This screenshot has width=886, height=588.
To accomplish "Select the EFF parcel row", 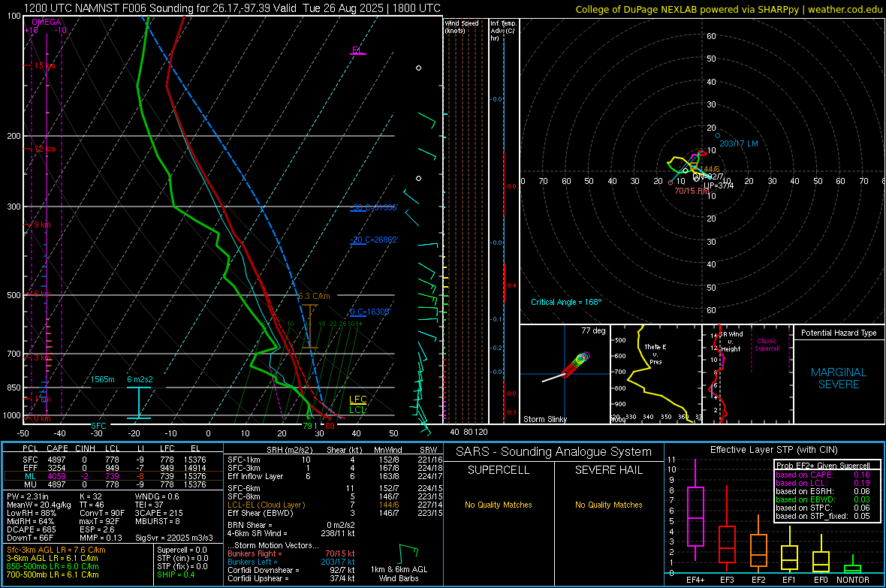I will 113,468.
